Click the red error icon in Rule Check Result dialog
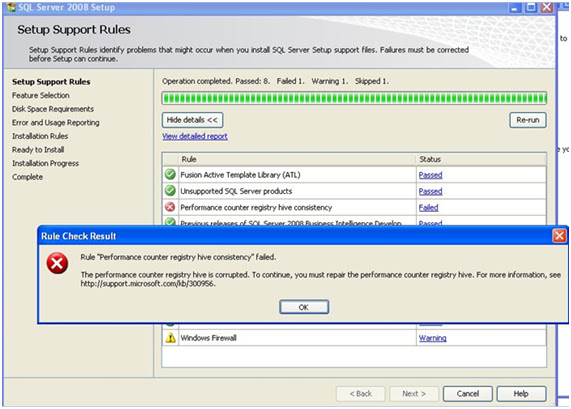Image resolution: width=571 pixels, height=409 pixels. click(x=57, y=263)
